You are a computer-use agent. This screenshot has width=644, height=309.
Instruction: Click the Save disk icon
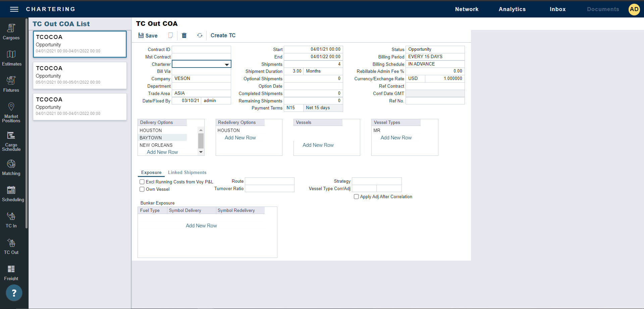(141, 35)
